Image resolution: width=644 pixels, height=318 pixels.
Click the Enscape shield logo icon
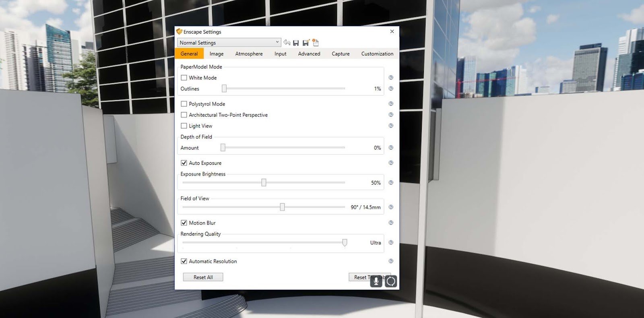point(180,31)
